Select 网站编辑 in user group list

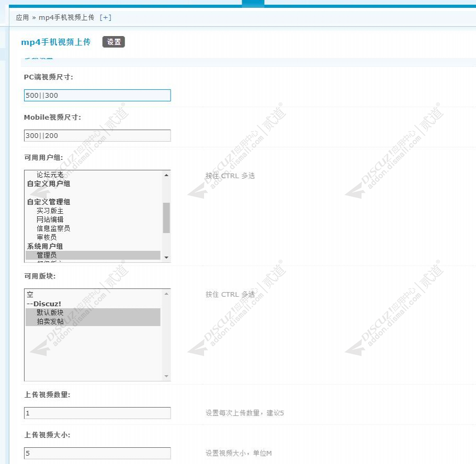[50, 219]
